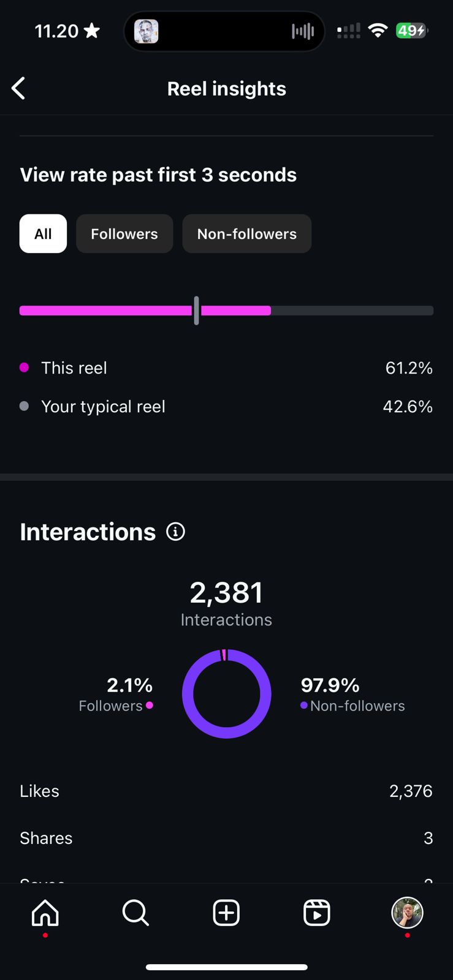Tap the Likes count row
Screen dimensions: 453x980
226,791
